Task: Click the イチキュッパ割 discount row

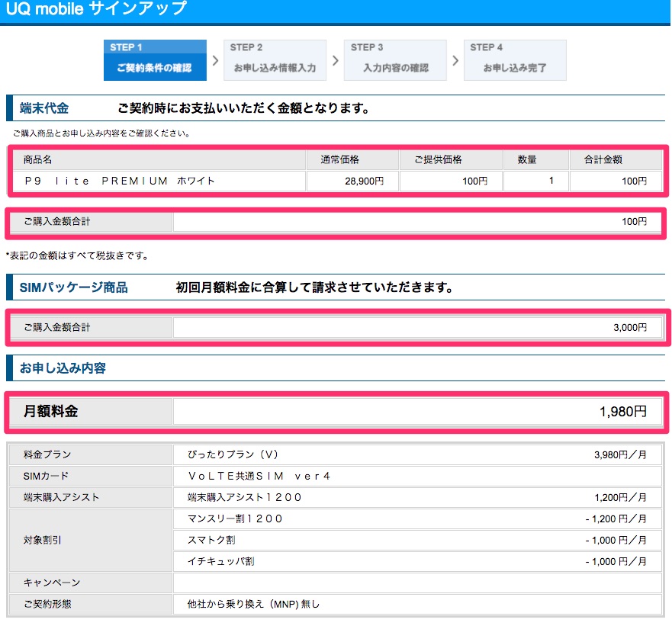Action: (417, 561)
